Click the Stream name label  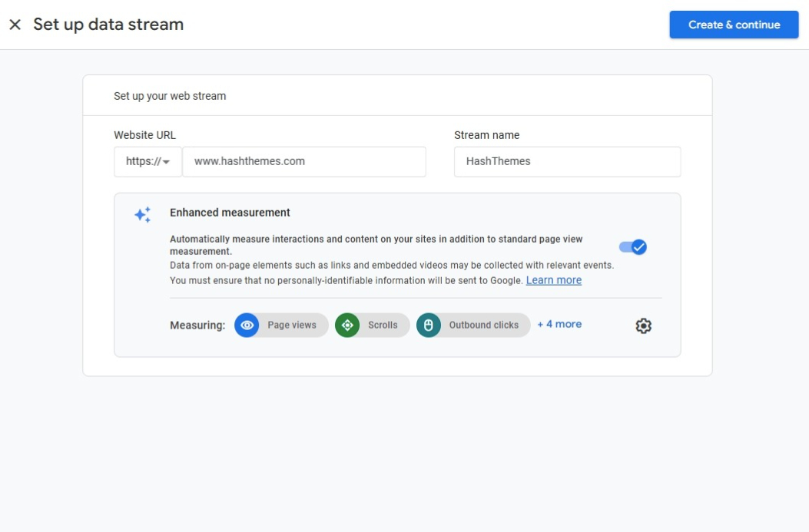click(x=486, y=135)
